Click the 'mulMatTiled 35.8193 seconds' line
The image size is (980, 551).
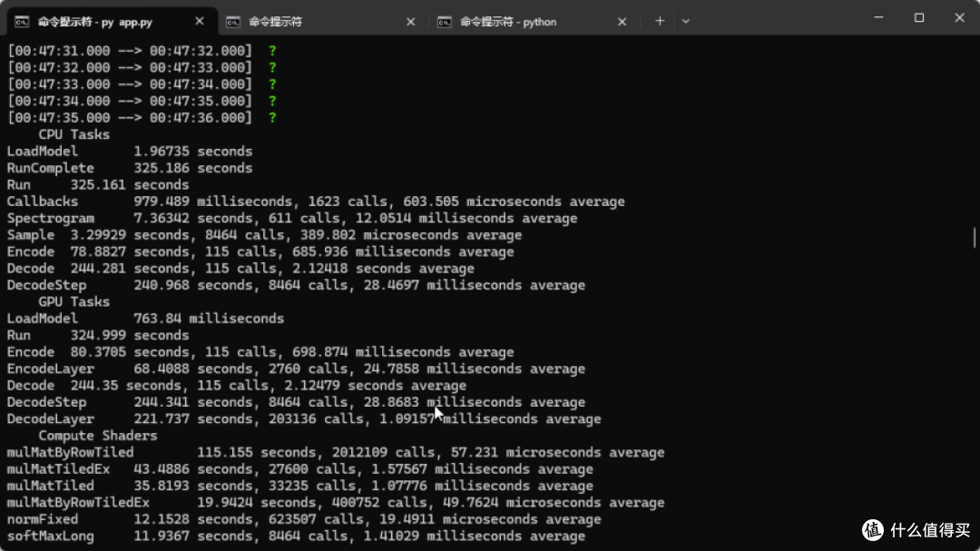pos(300,486)
